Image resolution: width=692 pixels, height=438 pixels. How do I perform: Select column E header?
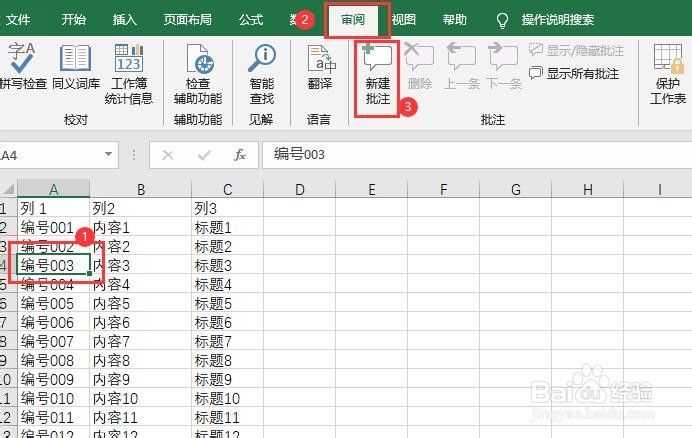[x=372, y=189]
